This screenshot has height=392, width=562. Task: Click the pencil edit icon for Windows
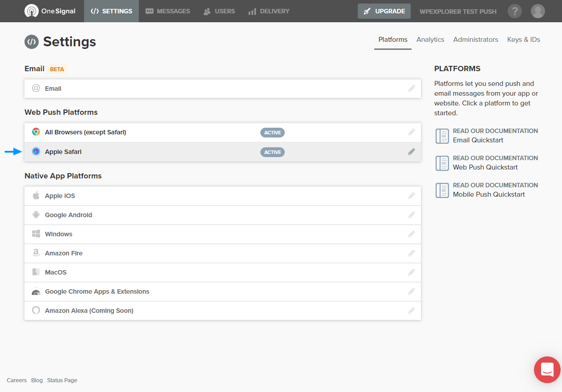tap(412, 234)
